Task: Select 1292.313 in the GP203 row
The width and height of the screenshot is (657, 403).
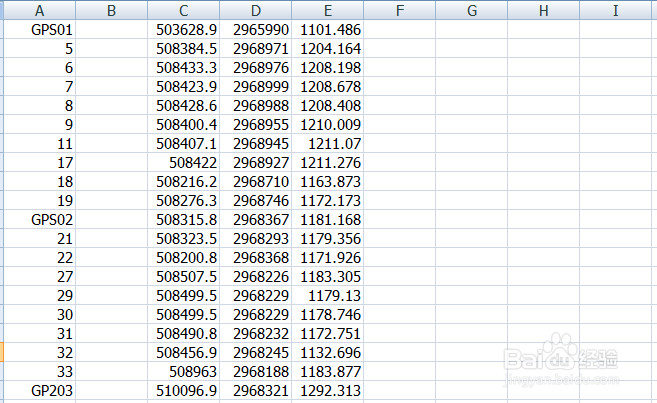Action: pyautogui.click(x=328, y=390)
